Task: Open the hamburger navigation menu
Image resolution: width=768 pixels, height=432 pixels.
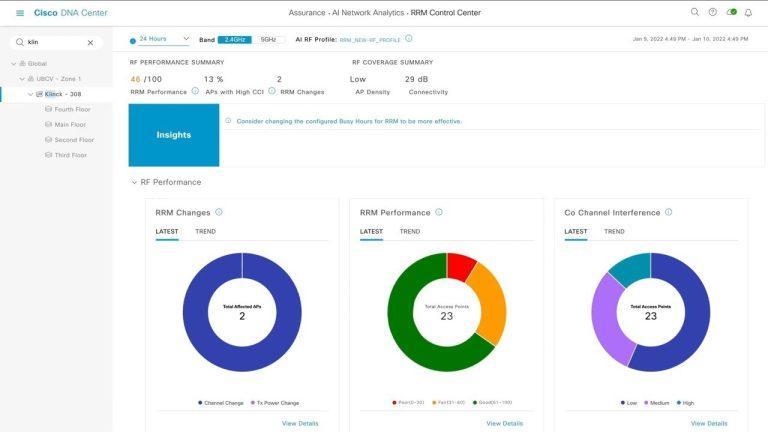Action: point(20,13)
